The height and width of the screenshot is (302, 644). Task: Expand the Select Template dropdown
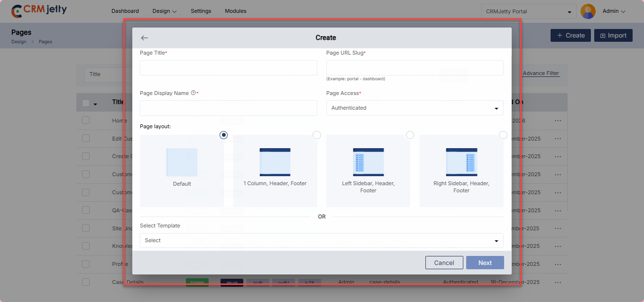(x=322, y=240)
